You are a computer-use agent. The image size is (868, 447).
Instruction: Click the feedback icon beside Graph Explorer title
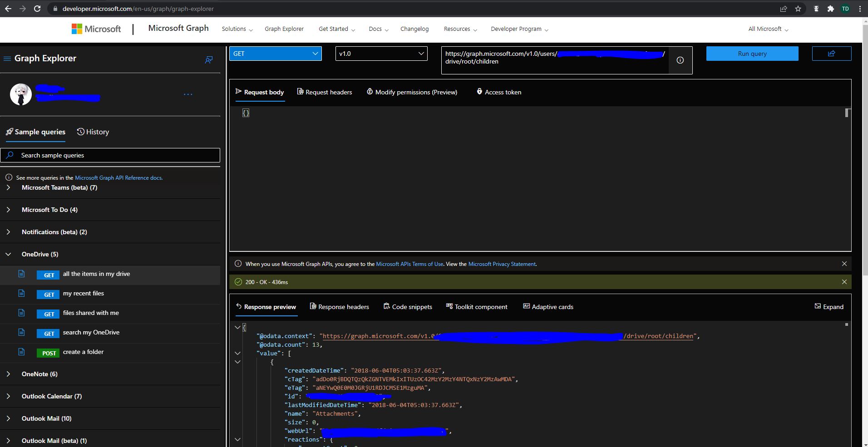(x=208, y=59)
